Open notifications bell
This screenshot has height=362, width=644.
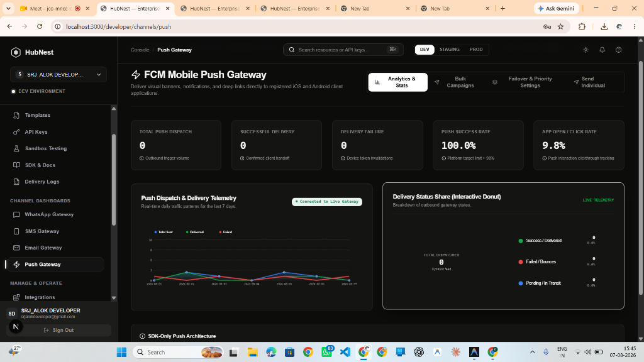(602, 50)
